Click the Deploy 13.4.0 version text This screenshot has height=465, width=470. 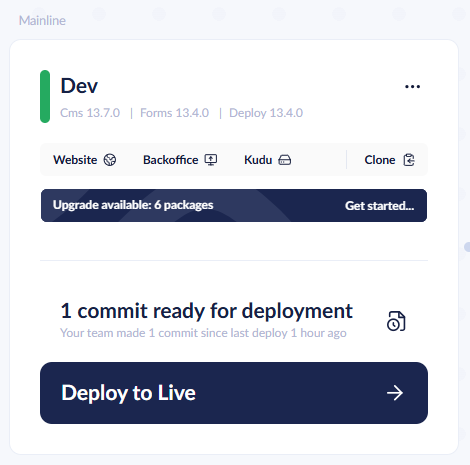tap(266, 113)
